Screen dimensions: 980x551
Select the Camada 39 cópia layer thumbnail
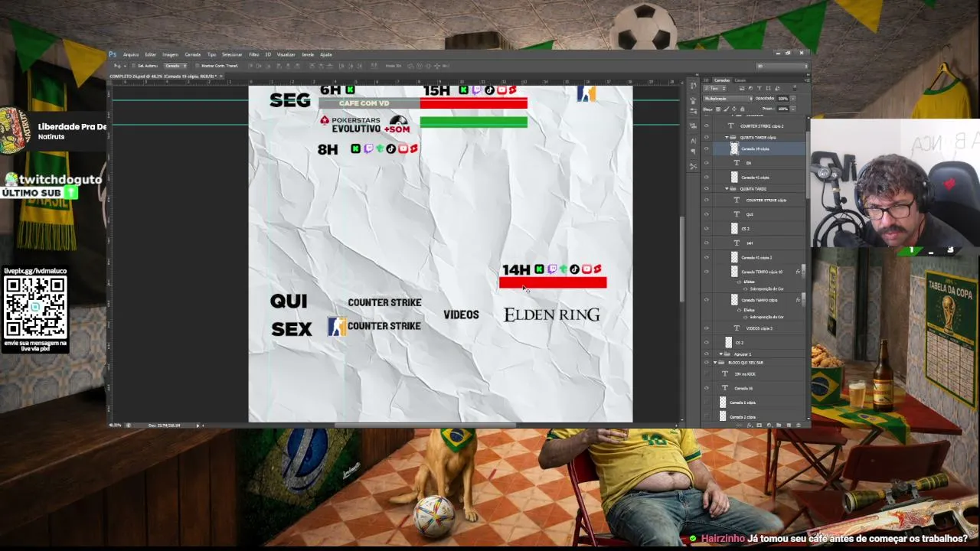coord(735,149)
